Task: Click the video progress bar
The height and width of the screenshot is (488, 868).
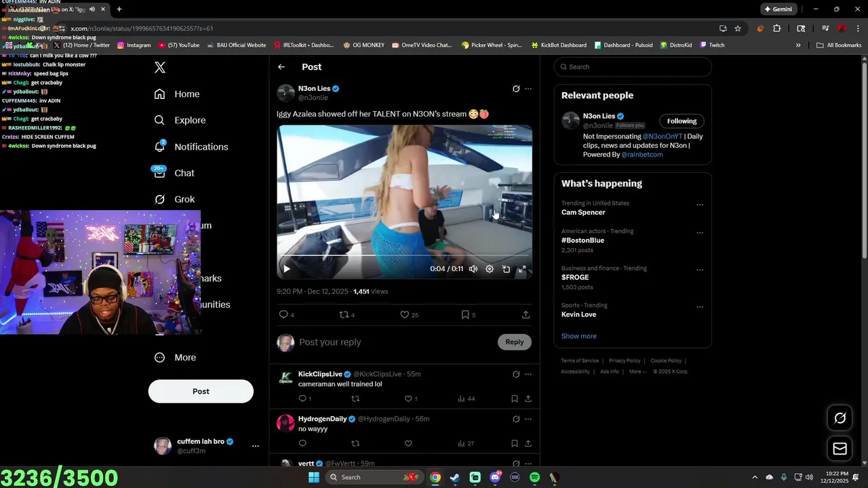Action: pyautogui.click(x=404, y=256)
